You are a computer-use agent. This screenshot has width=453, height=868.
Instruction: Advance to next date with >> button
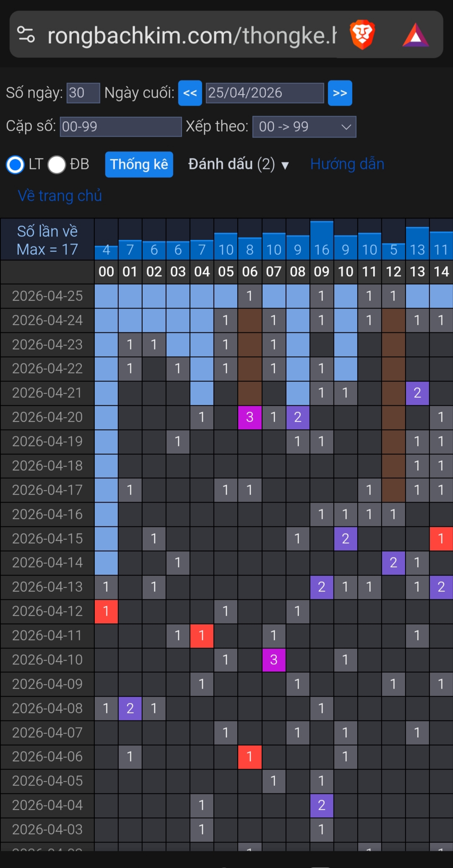pos(340,93)
